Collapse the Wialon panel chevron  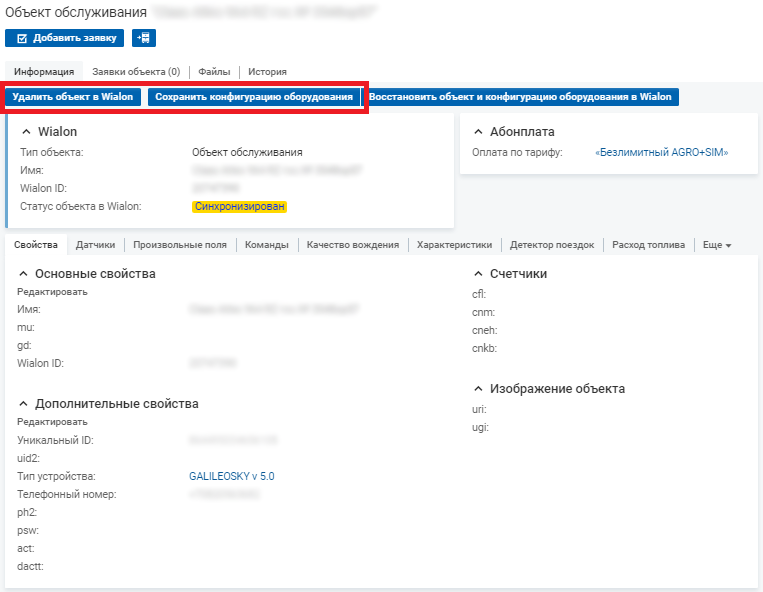tap(27, 132)
